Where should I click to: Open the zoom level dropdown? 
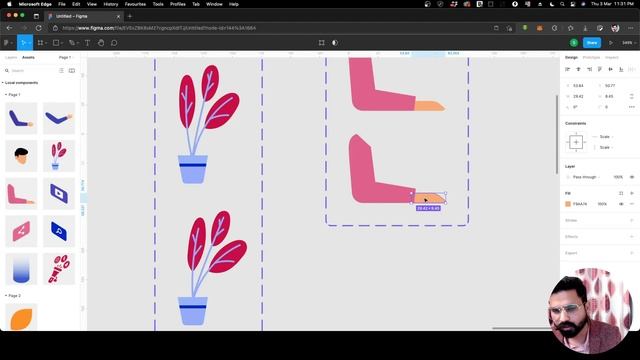tap(629, 42)
